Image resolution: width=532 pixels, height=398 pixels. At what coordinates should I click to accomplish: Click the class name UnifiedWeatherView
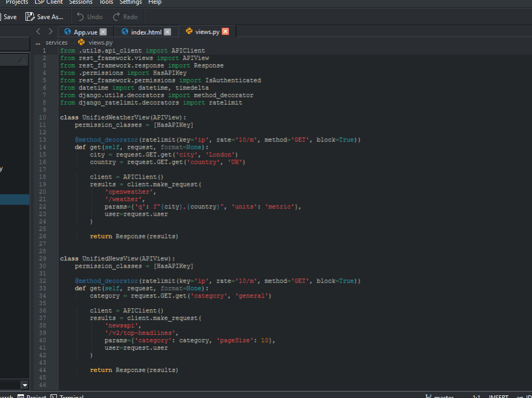point(115,117)
